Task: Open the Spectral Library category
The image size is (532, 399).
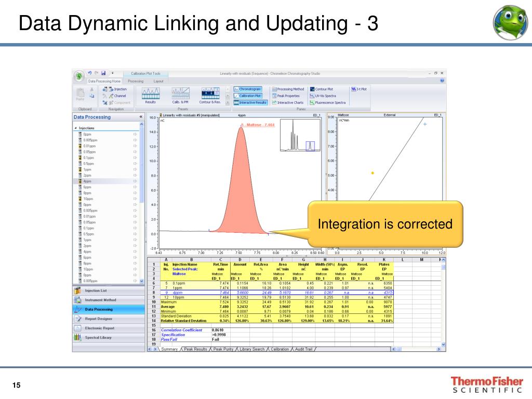Action: point(109,338)
